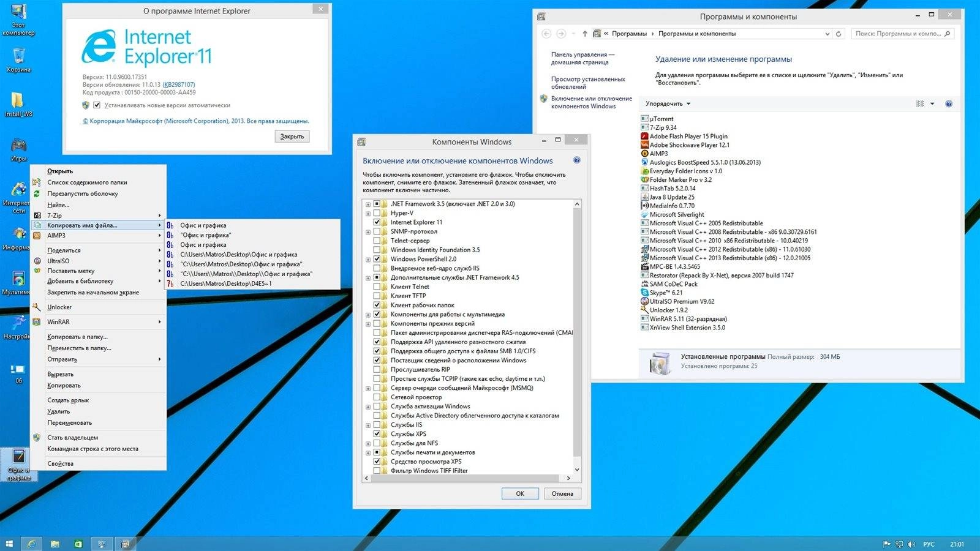Click the help icon in Windows Components
Image resolution: width=980 pixels, height=551 pixels.
(576, 160)
